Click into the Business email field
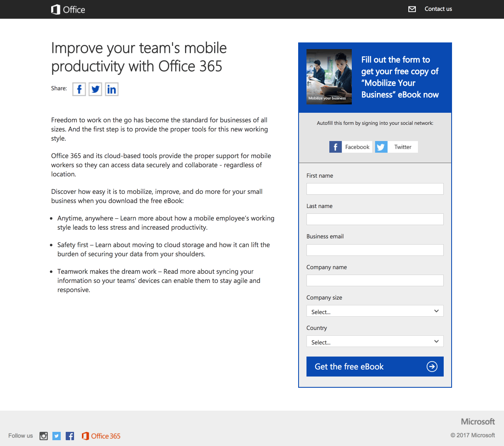The image size is (504, 446). coord(375,250)
